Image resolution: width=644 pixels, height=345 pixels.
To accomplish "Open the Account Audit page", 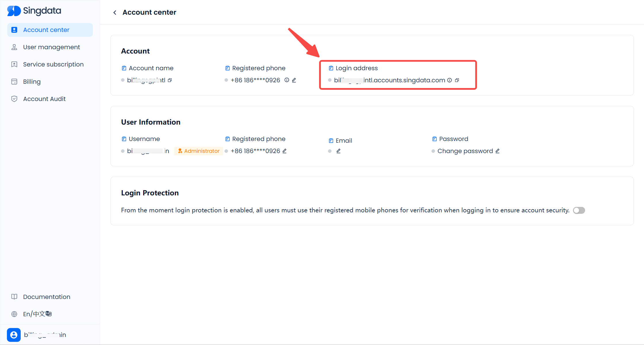I will click(44, 99).
